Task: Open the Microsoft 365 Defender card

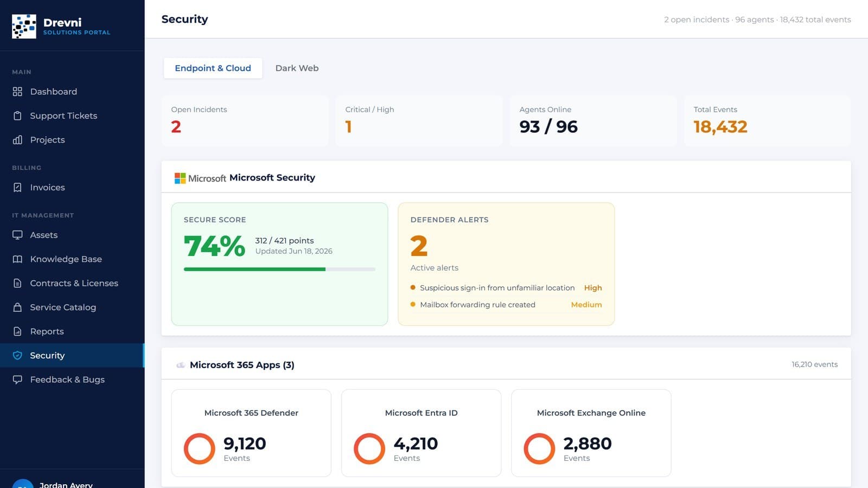Action: tap(251, 433)
